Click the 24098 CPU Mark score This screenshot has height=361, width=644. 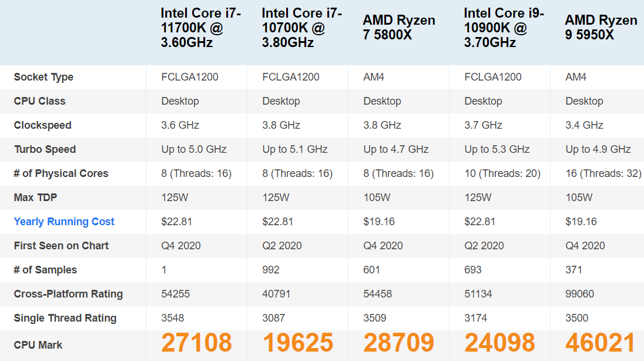click(x=500, y=343)
